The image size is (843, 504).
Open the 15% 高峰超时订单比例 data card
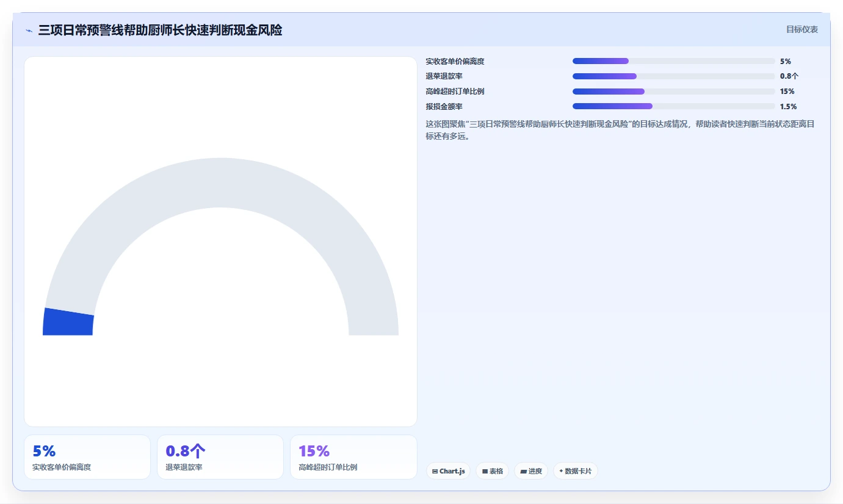[x=353, y=457]
